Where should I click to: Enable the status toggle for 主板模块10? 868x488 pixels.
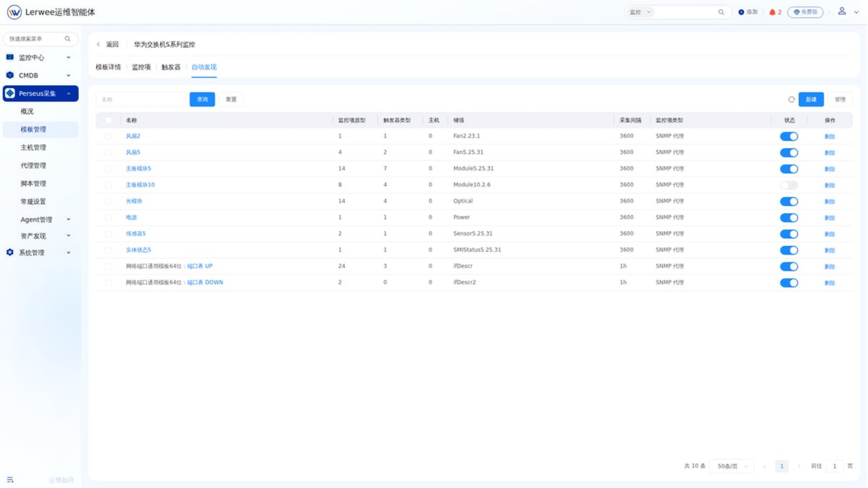pos(789,185)
